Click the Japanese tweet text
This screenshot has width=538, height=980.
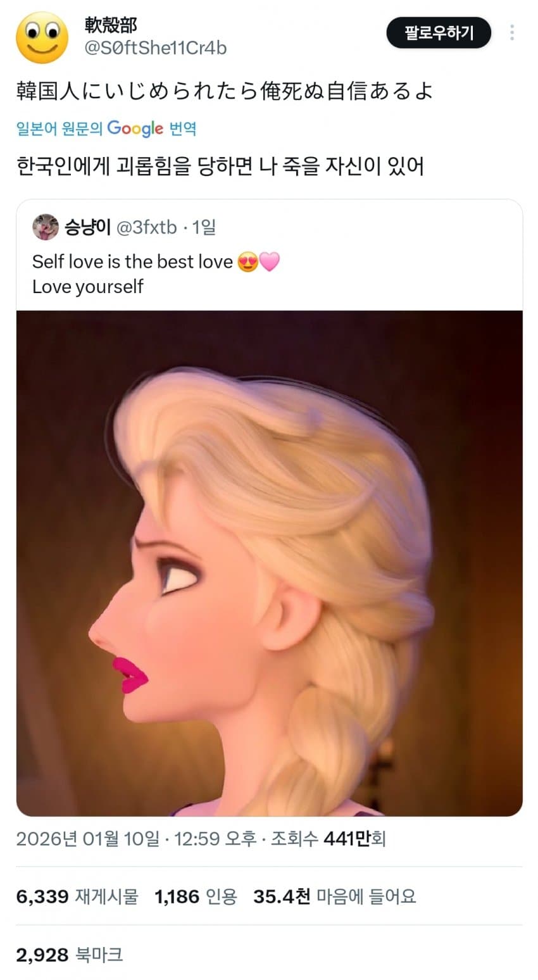pyautogui.click(x=225, y=91)
